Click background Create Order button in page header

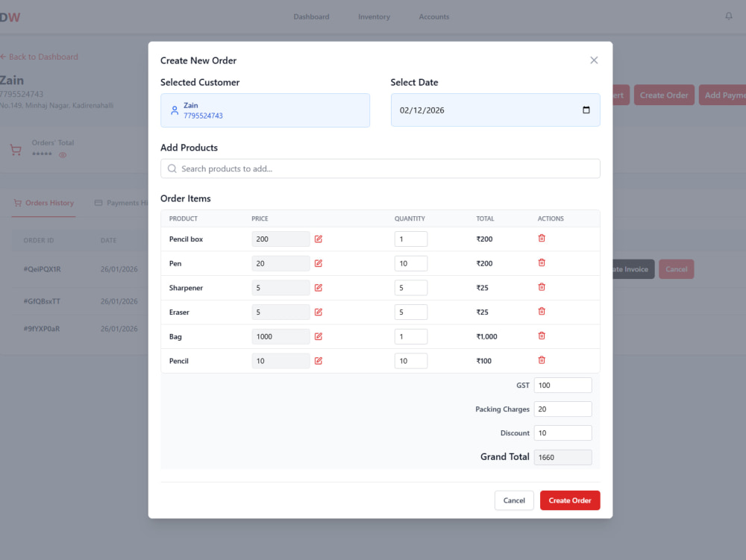(664, 95)
